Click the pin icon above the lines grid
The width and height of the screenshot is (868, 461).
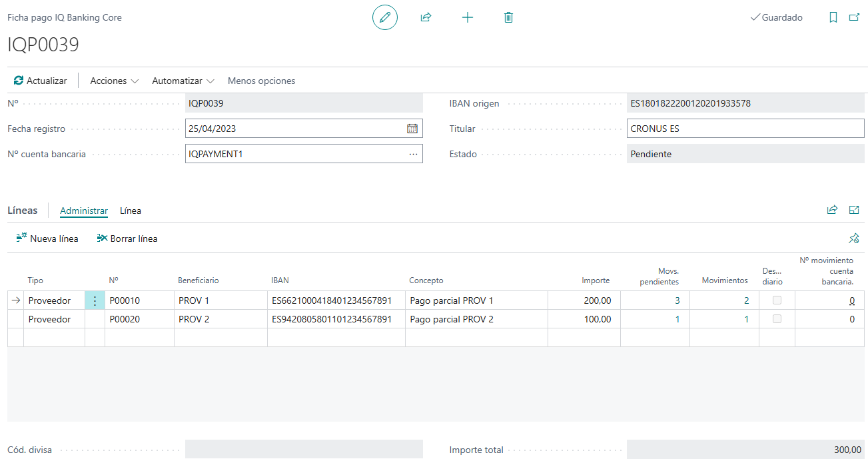pos(854,238)
